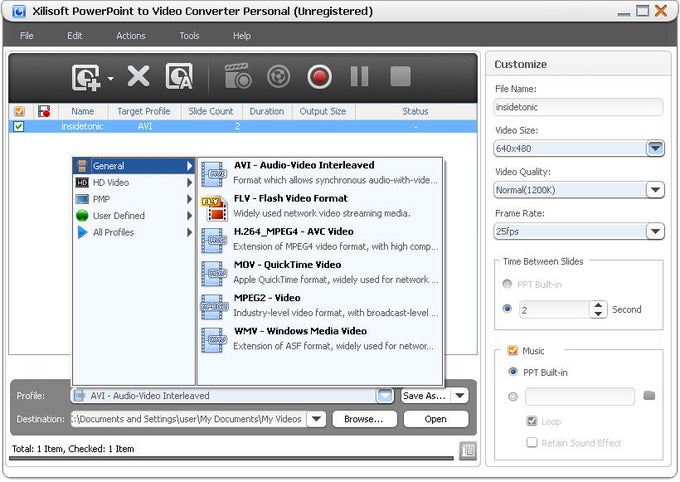The width and height of the screenshot is (680, 482).
Task: Click the Remove (X) toolbar icon
Action: tap(138, 76)
